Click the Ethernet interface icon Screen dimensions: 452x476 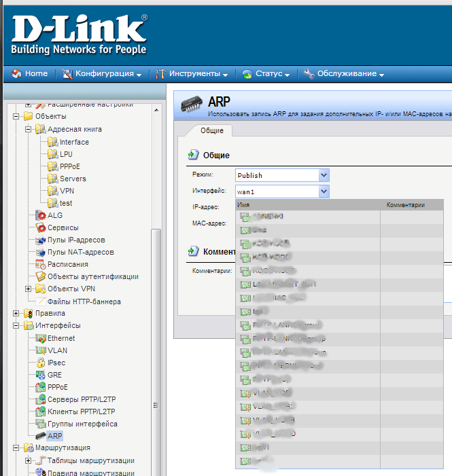pos(40,338)
